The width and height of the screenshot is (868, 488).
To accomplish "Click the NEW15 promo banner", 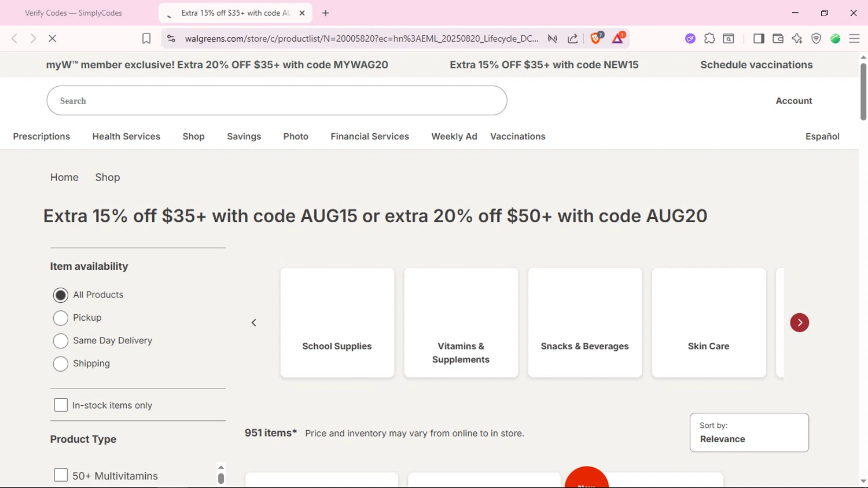I will pyautogui.click(x=544, y=65).
